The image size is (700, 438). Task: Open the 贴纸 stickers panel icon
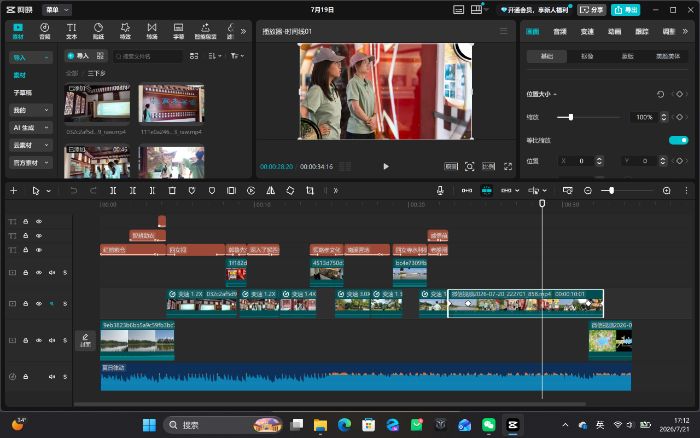point(98,31)
